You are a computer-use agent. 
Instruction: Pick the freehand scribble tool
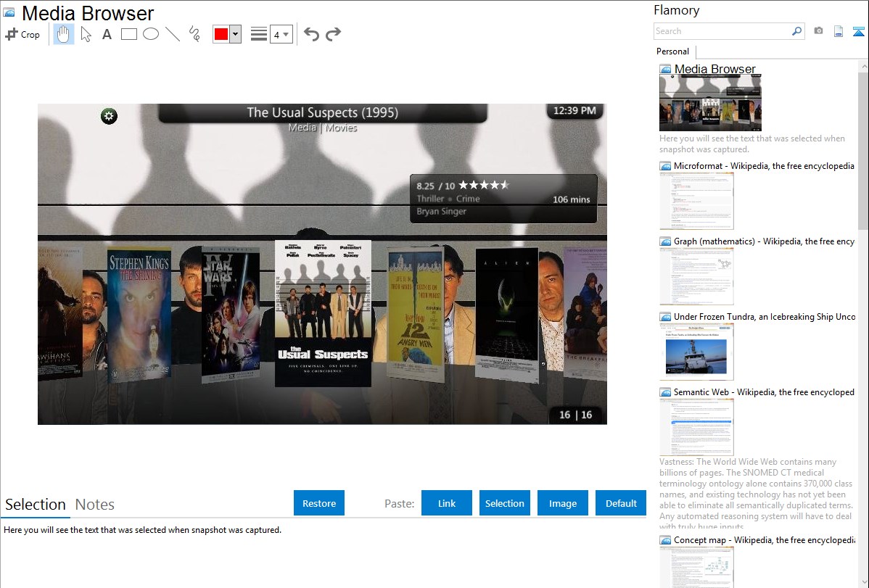pos(194,34)
